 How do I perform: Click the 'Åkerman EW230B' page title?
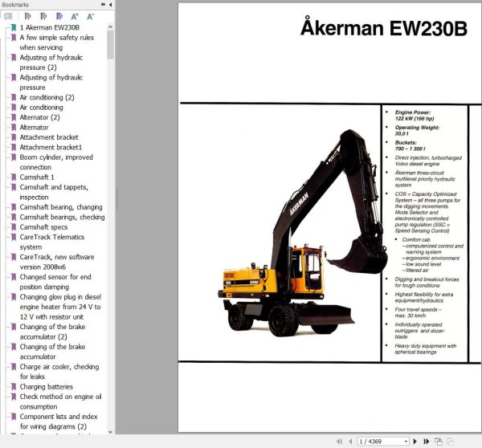tap(384, 27)
